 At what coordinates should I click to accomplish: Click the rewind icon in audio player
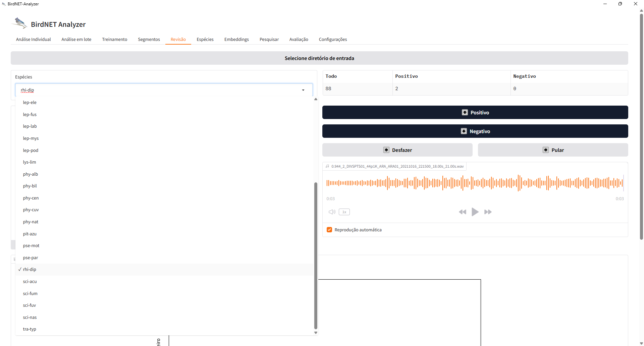(463, 212)
